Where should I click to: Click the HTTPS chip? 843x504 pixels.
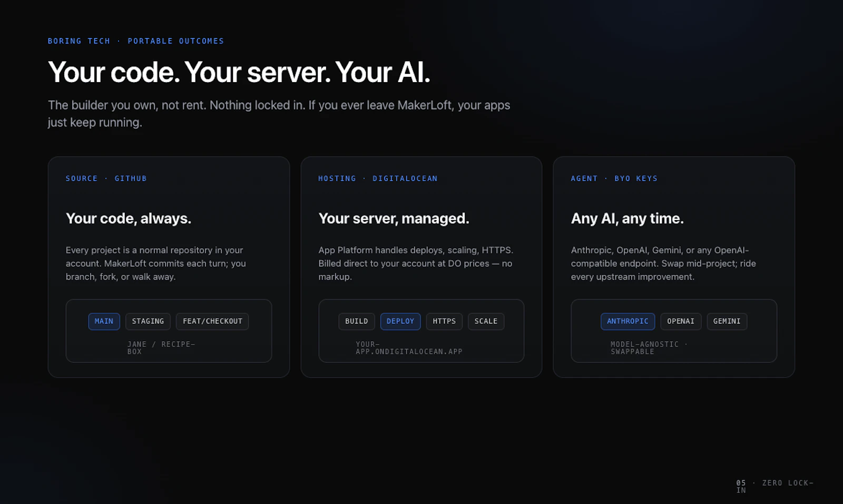[444, 321]
